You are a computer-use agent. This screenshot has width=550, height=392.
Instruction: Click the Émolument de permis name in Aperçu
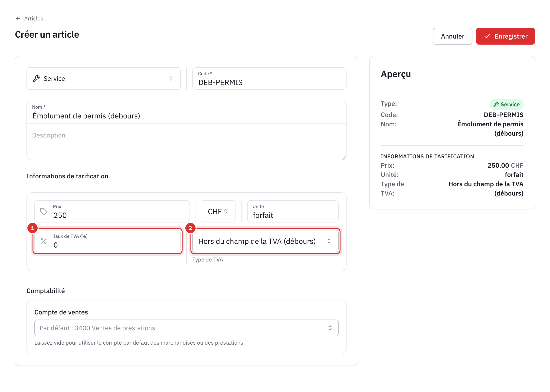point(490,129)
